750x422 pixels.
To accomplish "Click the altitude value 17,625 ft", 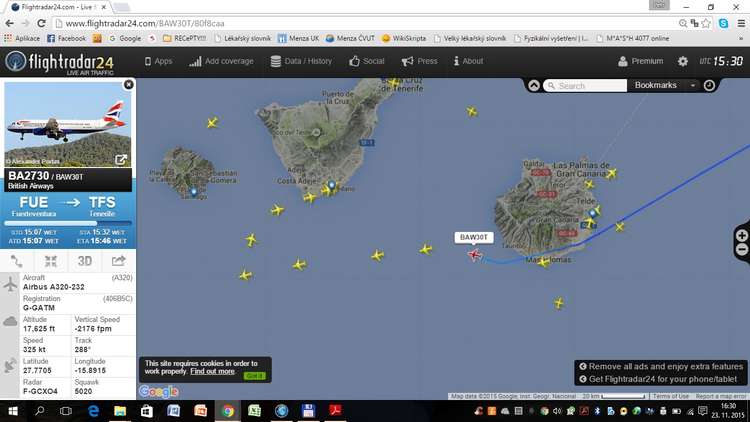I will pyautogui.click(x=39, y=329).
